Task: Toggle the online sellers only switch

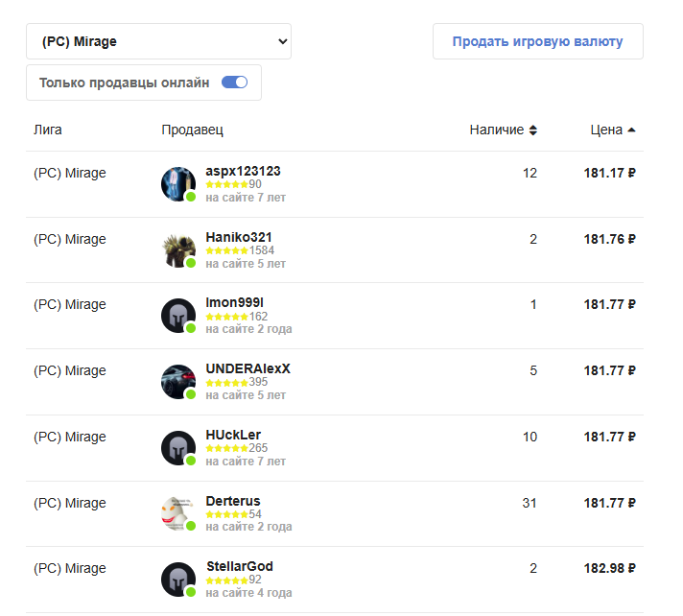Action: click(x=234, y=83)
